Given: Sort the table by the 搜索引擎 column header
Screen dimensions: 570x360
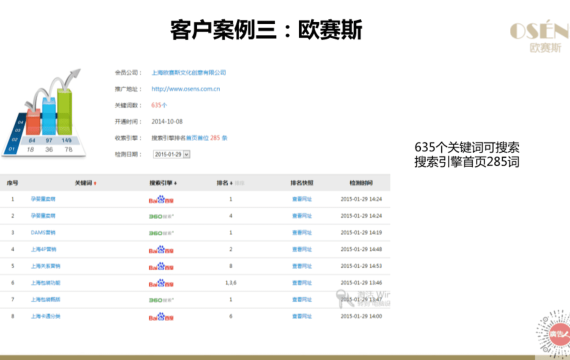Looking at the screenshot, I should (x=163, y=183).
